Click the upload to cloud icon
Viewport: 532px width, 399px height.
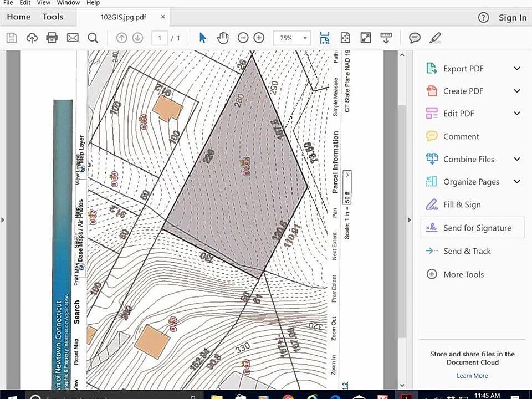[x=32, y=38]
